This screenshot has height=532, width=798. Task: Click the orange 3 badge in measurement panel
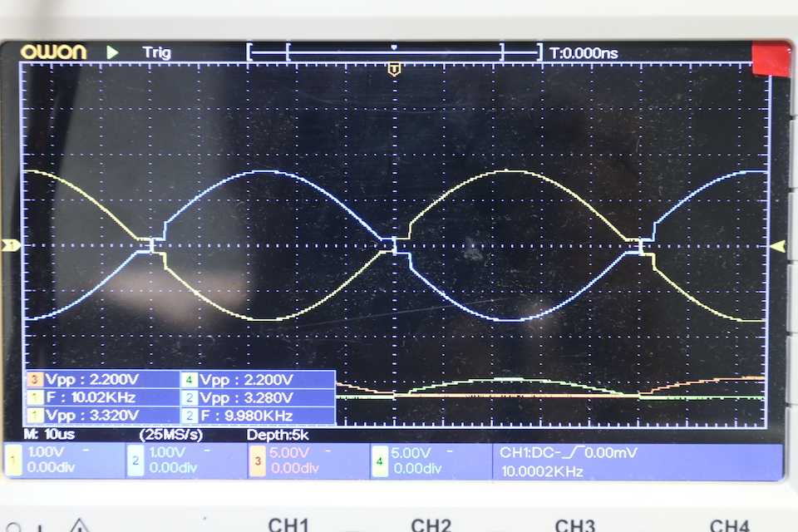(x=35, y=379)
